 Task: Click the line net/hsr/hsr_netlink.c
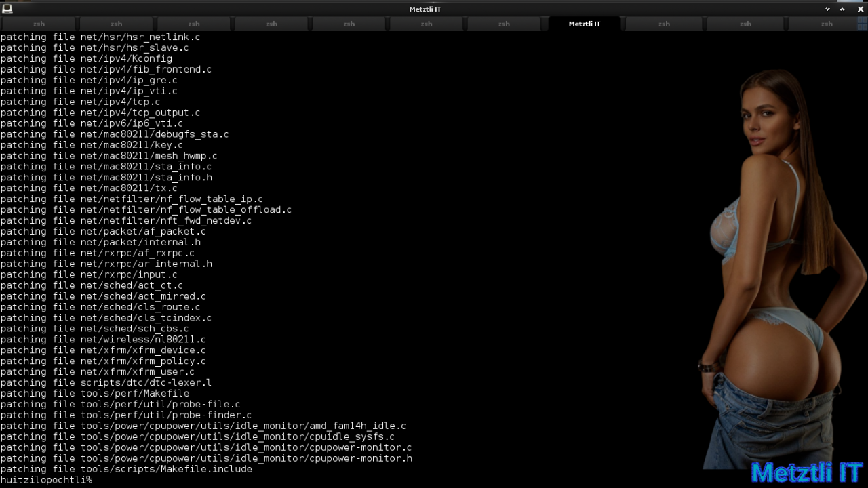[100, 37]
